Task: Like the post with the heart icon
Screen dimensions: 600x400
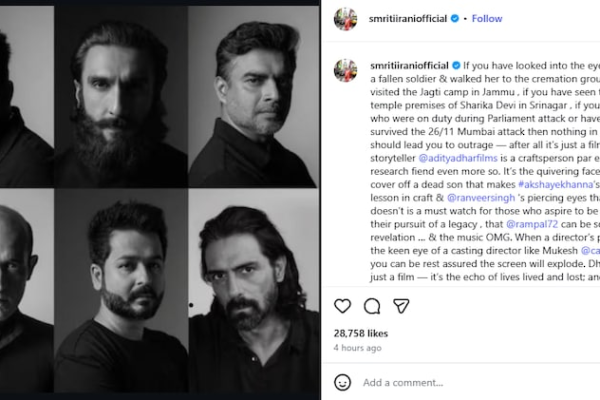Action: click(342, 306)
